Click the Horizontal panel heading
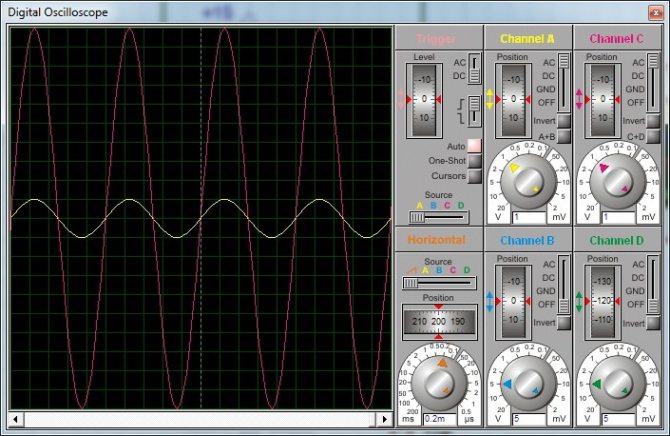This screenshot has height=436, width=670. [436, 240]
